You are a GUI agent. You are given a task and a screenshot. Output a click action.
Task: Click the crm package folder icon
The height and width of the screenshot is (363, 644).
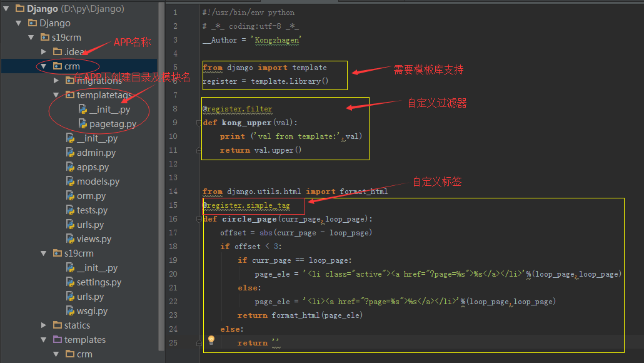tap(58, 66)
